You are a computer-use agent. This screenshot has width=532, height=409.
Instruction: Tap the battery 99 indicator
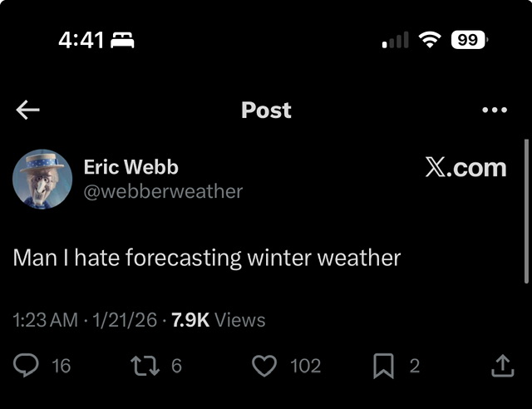click(469, 39)
